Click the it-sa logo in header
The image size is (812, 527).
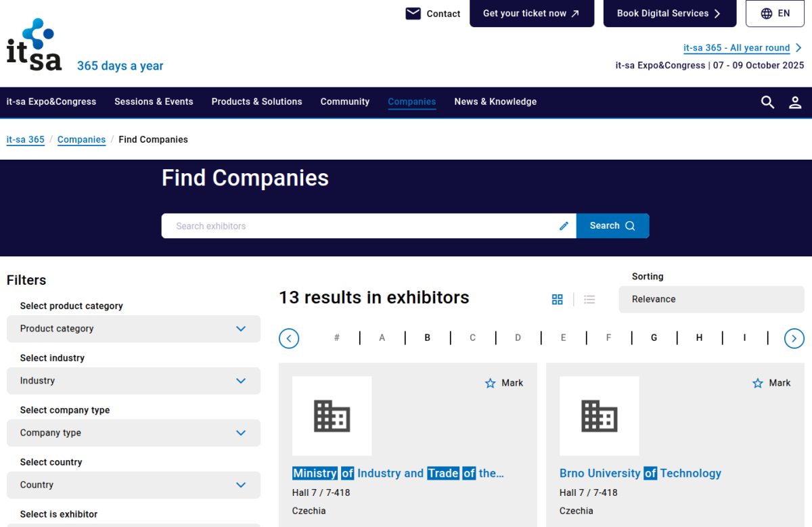pyautogui.click(x=35, y=46)
